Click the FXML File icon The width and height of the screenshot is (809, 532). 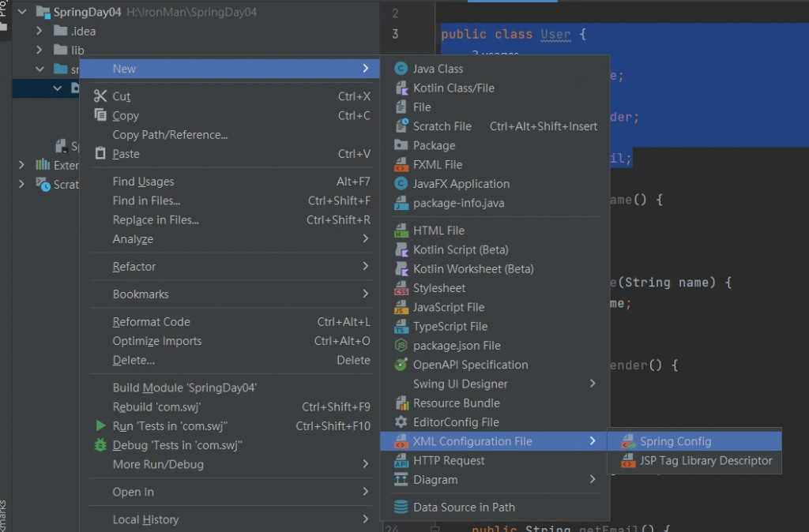coord(401,165)
